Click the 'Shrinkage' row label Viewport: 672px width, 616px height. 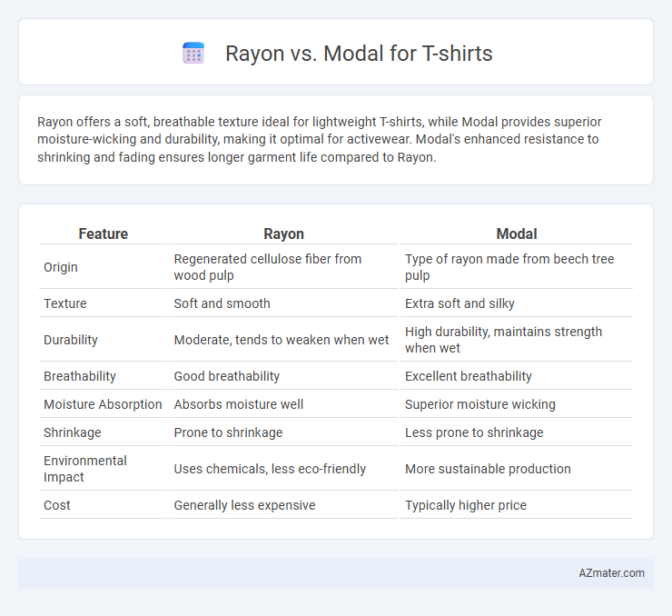(73, 432)
